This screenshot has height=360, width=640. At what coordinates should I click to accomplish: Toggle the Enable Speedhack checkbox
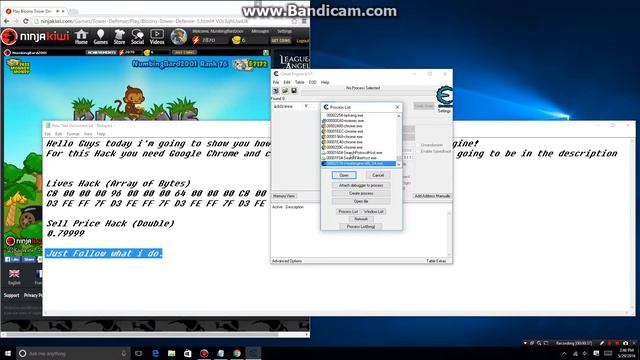(x=418, y=151)
